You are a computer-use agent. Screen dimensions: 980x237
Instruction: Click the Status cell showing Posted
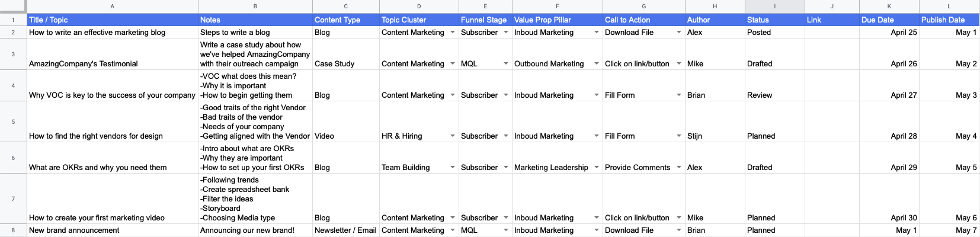click(774, 33)
